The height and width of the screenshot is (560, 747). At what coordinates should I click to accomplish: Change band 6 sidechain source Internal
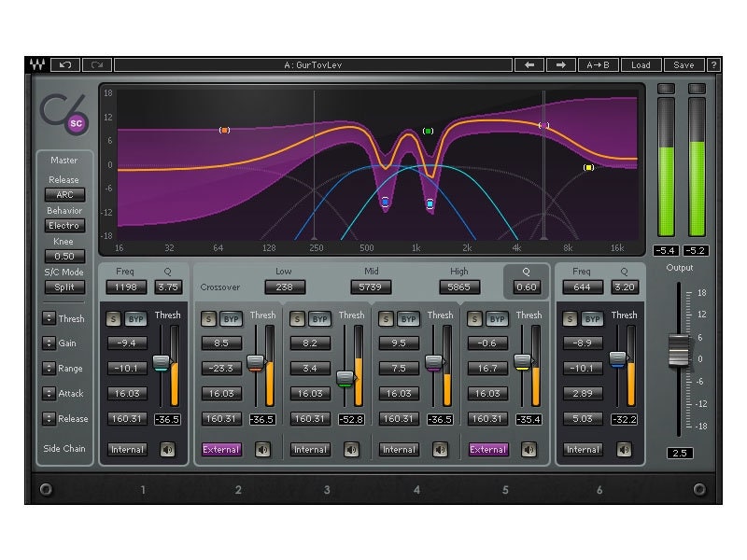pos(582,450)
